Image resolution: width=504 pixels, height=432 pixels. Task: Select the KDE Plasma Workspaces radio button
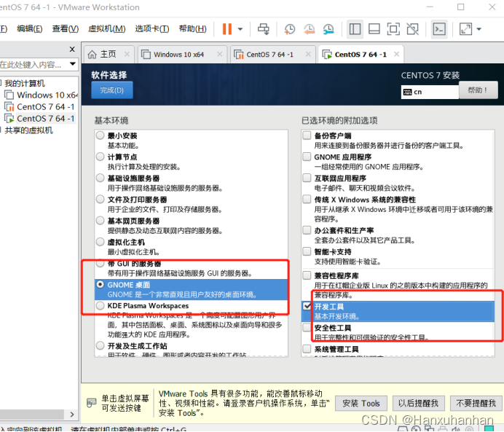(101, 305)
